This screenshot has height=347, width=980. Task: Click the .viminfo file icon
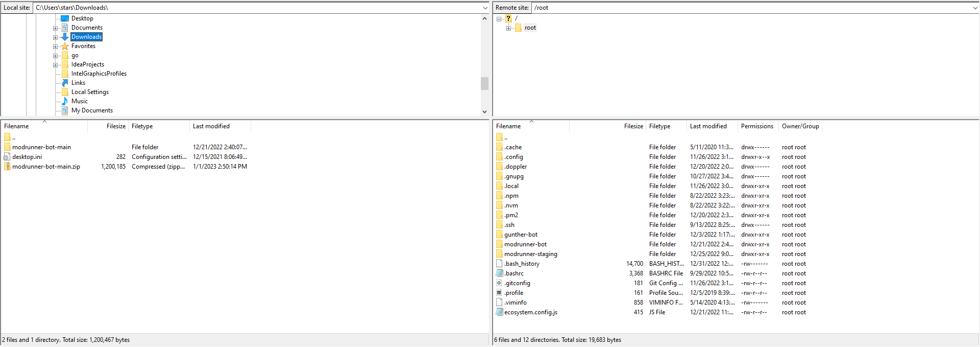(499, 303)
